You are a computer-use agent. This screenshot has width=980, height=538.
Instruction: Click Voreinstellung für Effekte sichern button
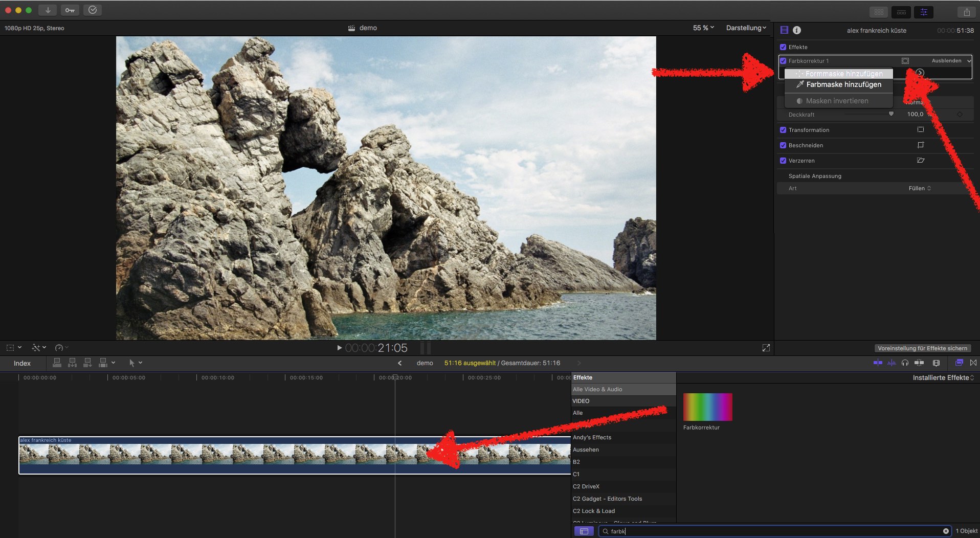click(x=922, y=348)
